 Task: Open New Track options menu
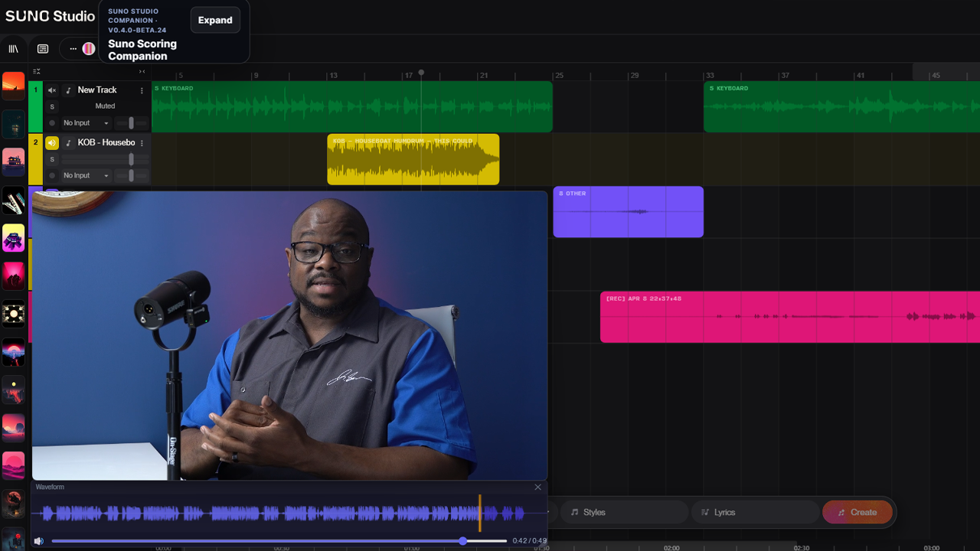[142, 90]
